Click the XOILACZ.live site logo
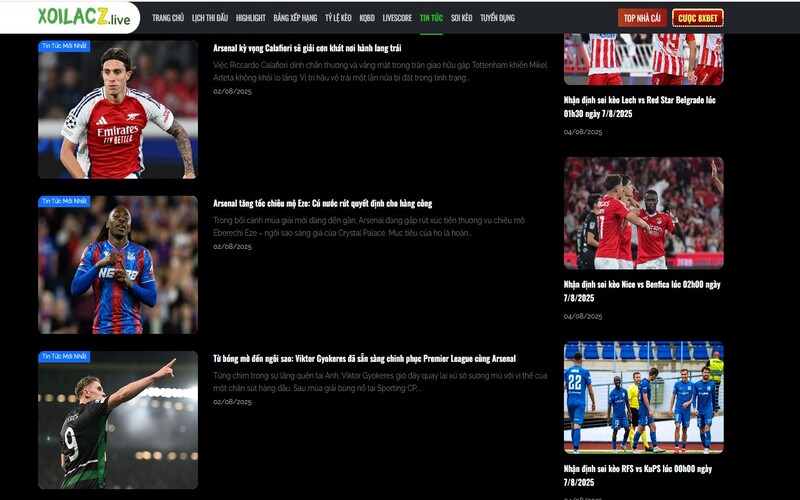Screen dimensions: 800x500 pos(84,17)
